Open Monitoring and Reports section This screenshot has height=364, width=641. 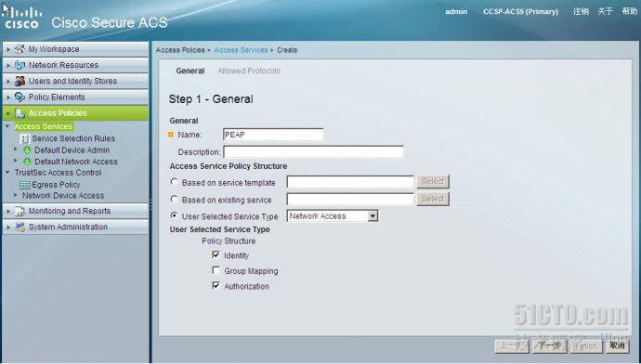(75, 211)
